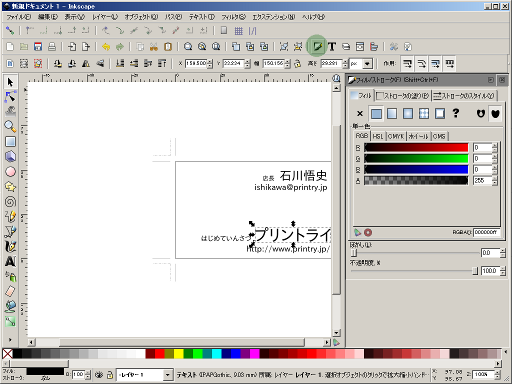Viewport: 512px width, 384px height.
Task: Select the Unset paint question mark
Action: point(456,114)
